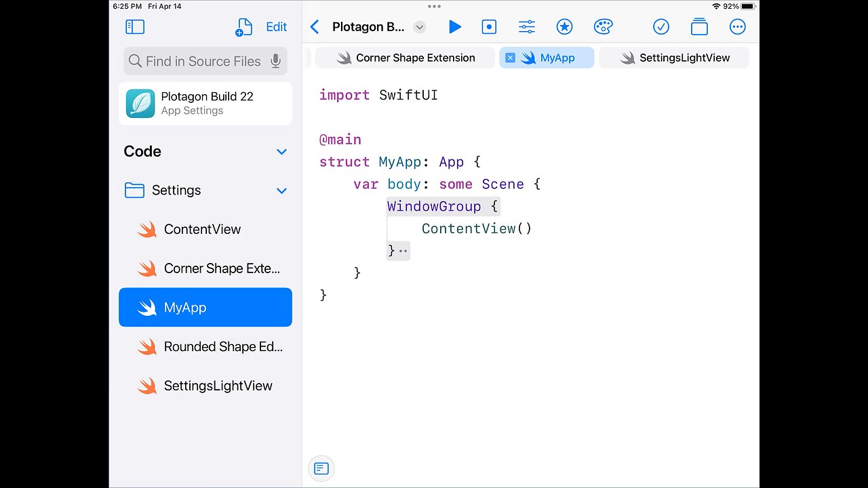Tap the Edit button in sidebar
Image resolution: width=868 pixels, height=488 pixels.
coord(276,27)
